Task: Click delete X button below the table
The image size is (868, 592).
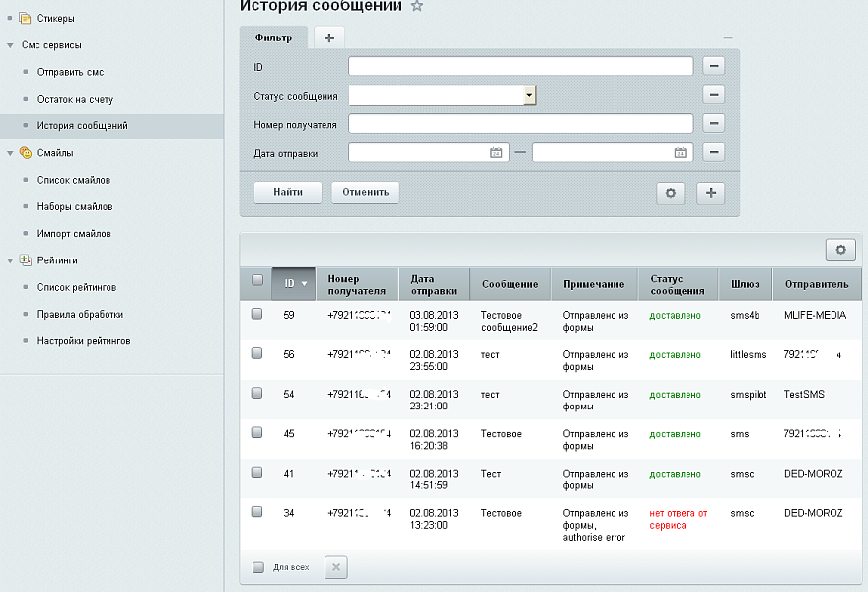Action: pyautogui.click(x=335, y=567)
